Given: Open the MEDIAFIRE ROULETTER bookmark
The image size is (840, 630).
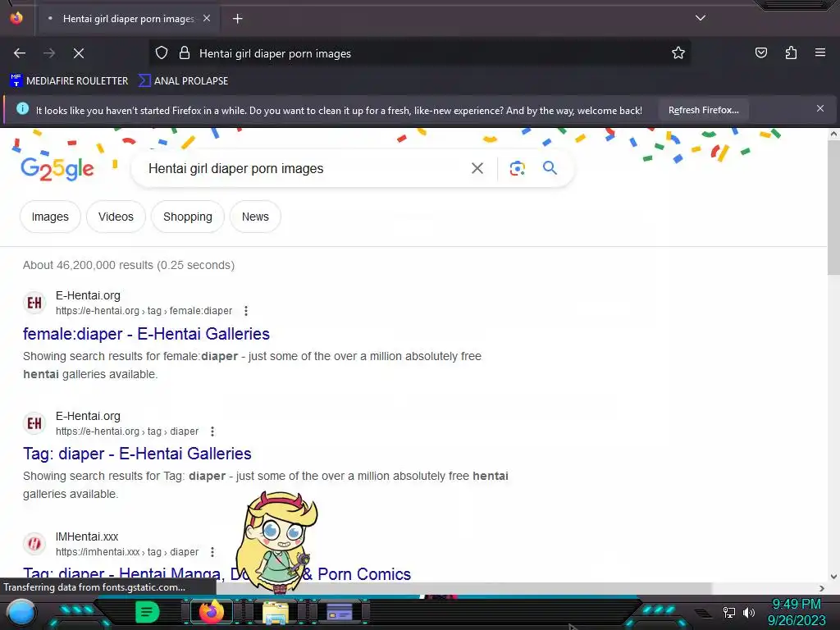Looking at the screenshot, I should click(69, 81).
